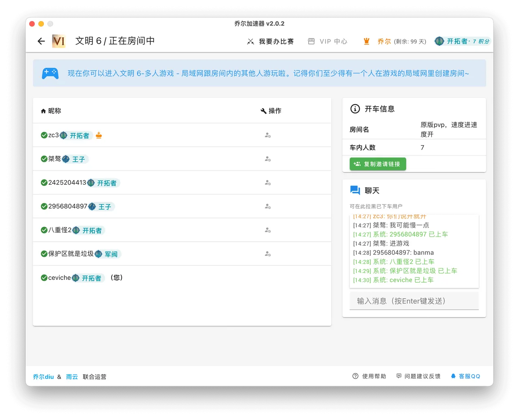The height and width of the screenshot is (420, 519).
Task: Click 2956804897's 王子 rank badge
Action: pyautogui.click(x=101, y=207)
